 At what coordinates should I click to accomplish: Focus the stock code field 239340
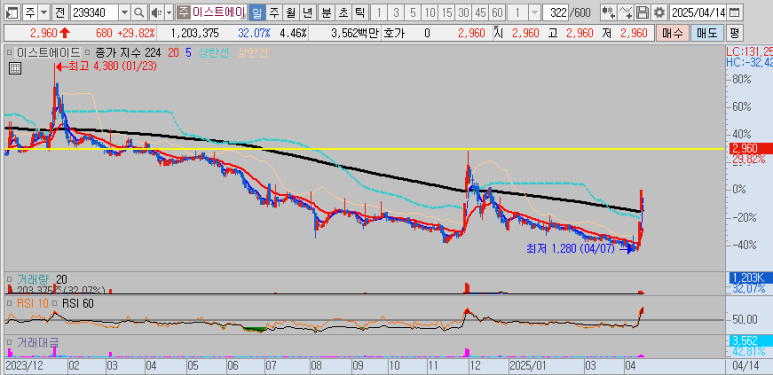(94, 12)
